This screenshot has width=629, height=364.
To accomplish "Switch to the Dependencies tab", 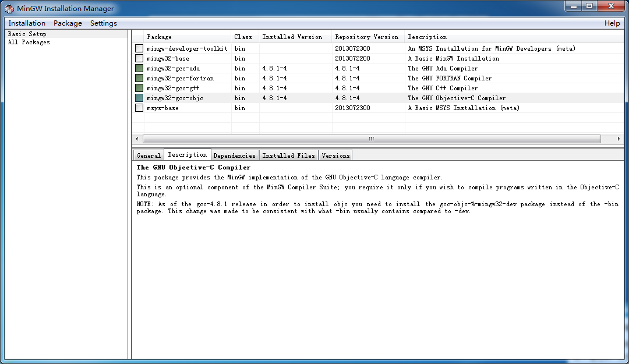I will [235, 156].
